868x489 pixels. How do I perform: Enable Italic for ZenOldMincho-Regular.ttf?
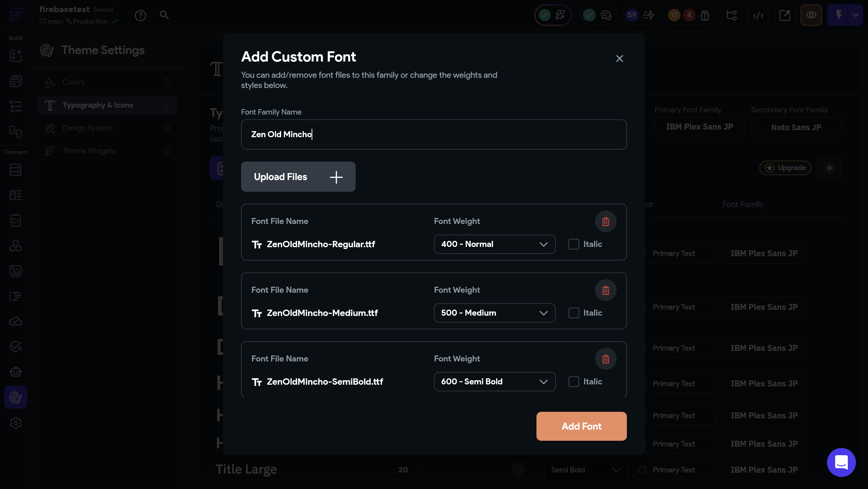point(574,244)
